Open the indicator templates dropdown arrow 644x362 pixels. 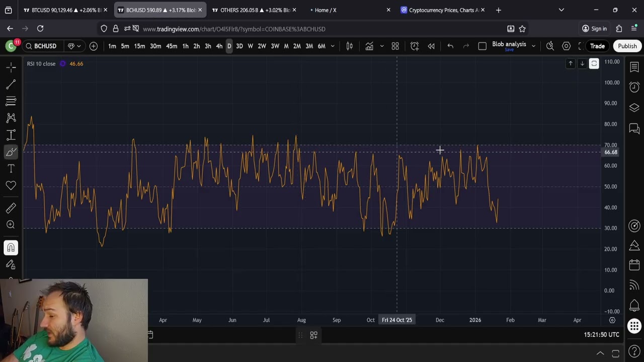[381, 46]
